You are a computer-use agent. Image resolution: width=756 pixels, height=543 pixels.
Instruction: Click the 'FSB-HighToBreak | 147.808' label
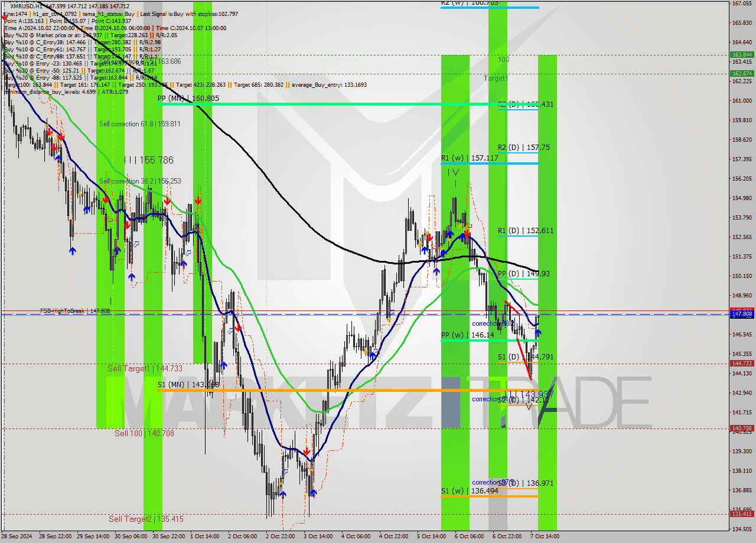click(x=75, y=310)
